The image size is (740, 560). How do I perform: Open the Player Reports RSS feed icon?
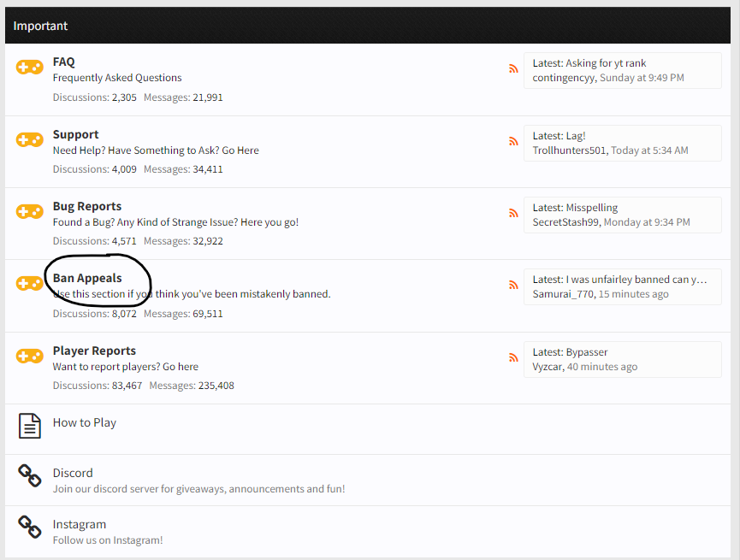pyautogui.click(x=513, y=357)
